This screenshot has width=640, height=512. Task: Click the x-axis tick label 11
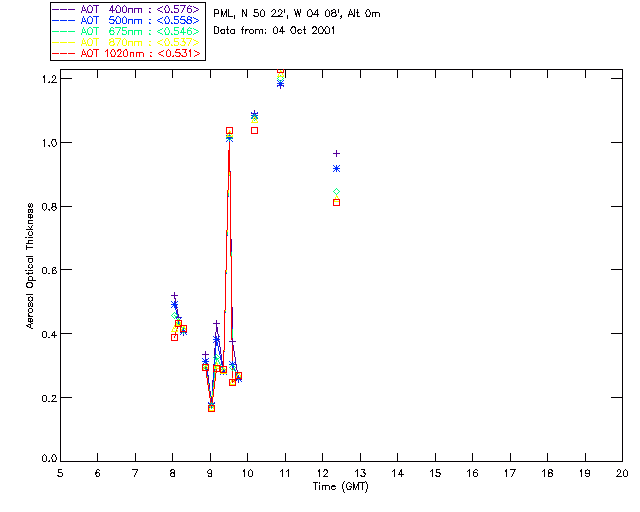click(285, 473)
